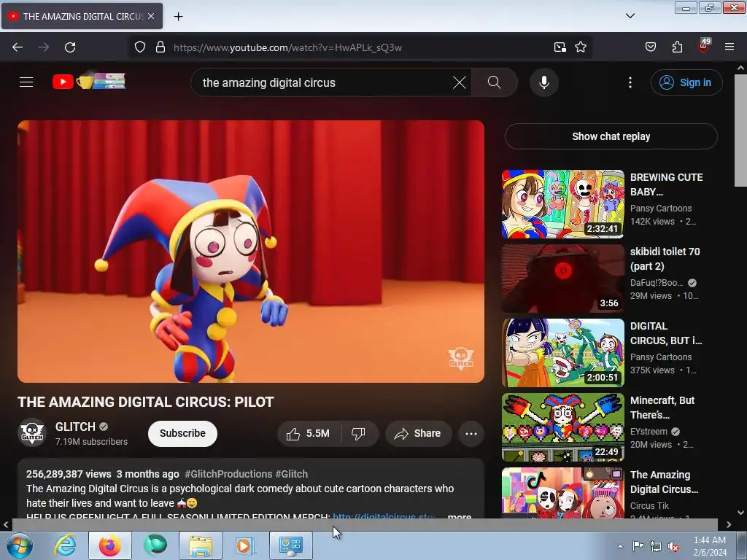
Task: Launch Internet Explorer from the taskbar
Action: pos(65,545)
